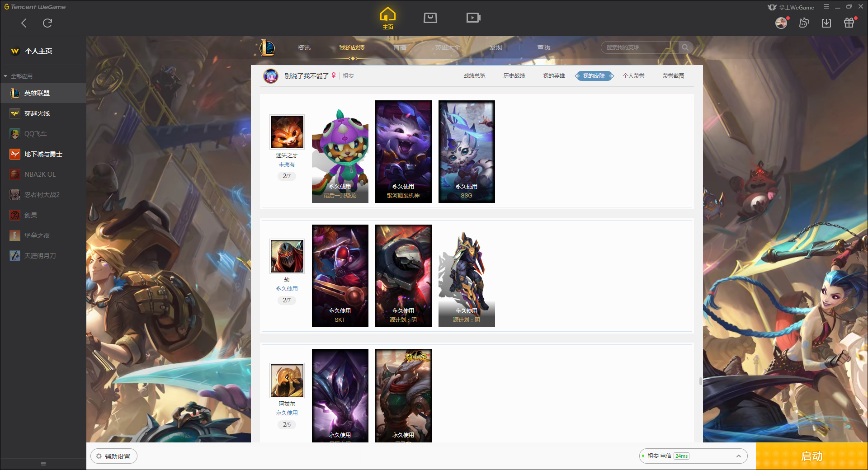The width and height of the screenshot is (868, 470).
Task: Click the player profile avatar icon
Action: 271,76
